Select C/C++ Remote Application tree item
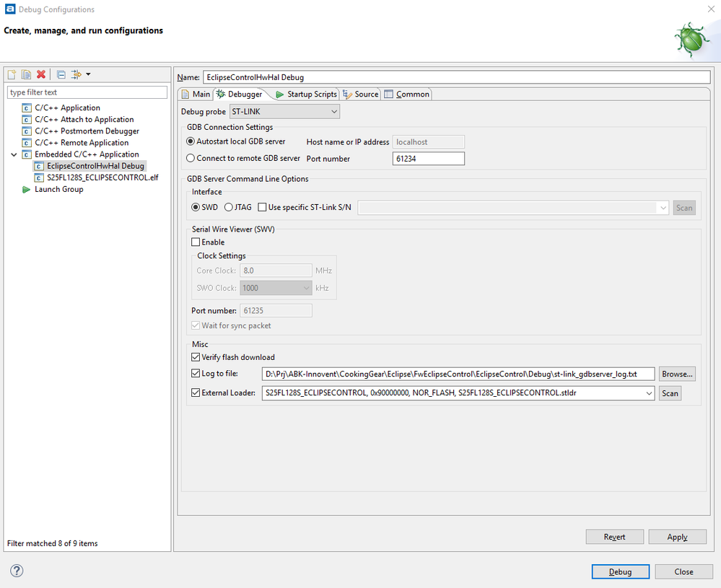 82,143
